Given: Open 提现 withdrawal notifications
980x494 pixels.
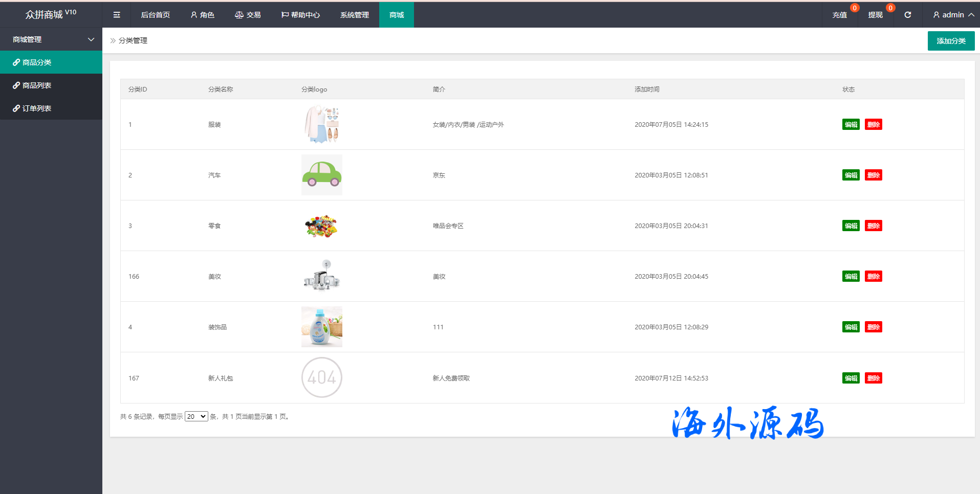Looking at the screenshot, I should (875, 15).
